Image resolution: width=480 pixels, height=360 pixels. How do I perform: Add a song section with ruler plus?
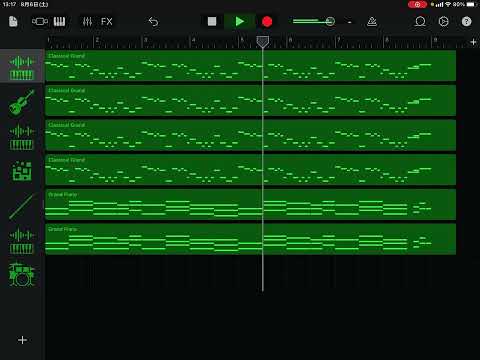(x=473, y=42)
